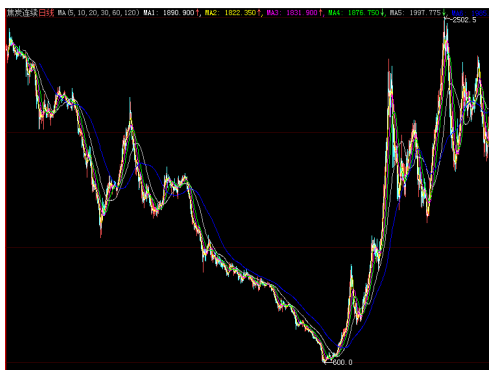This screenshot has height=377, width=496.
Task: Click the blue MA6 value label
Action: [469, 13]
